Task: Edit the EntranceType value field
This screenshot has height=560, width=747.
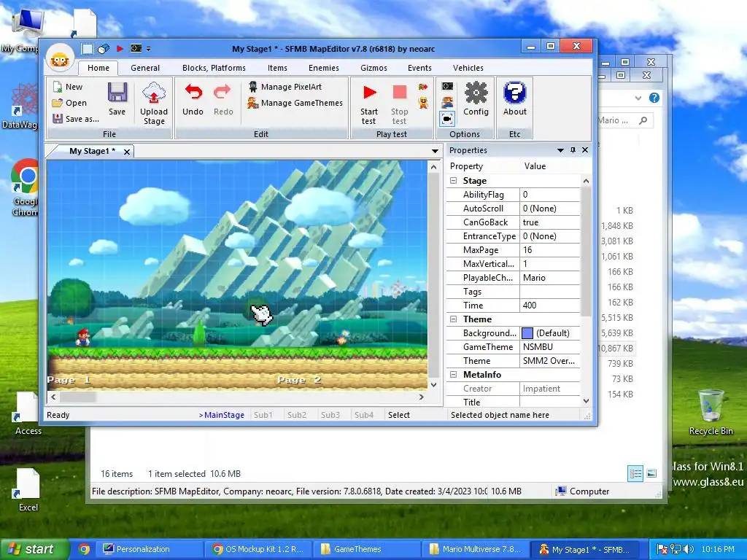Action: click(550, 236)
